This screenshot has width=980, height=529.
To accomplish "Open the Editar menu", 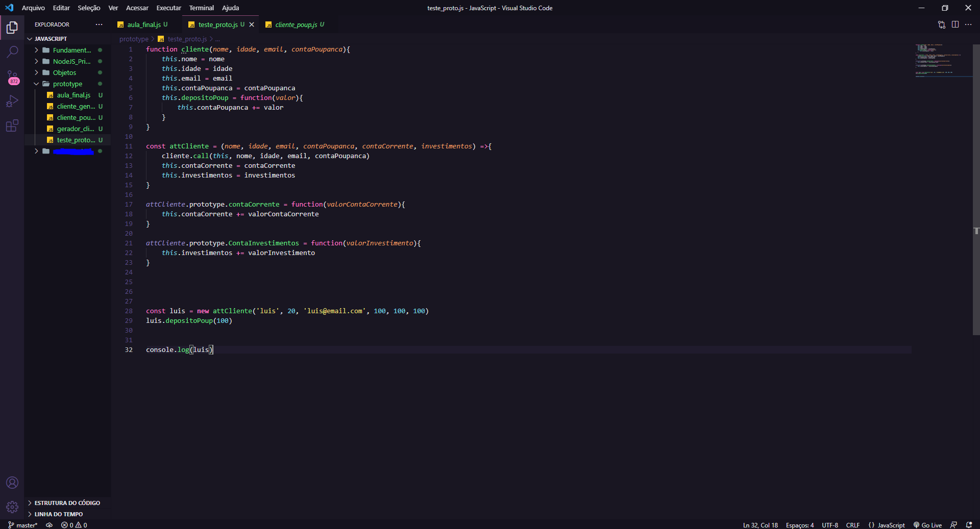I will 61,8.
